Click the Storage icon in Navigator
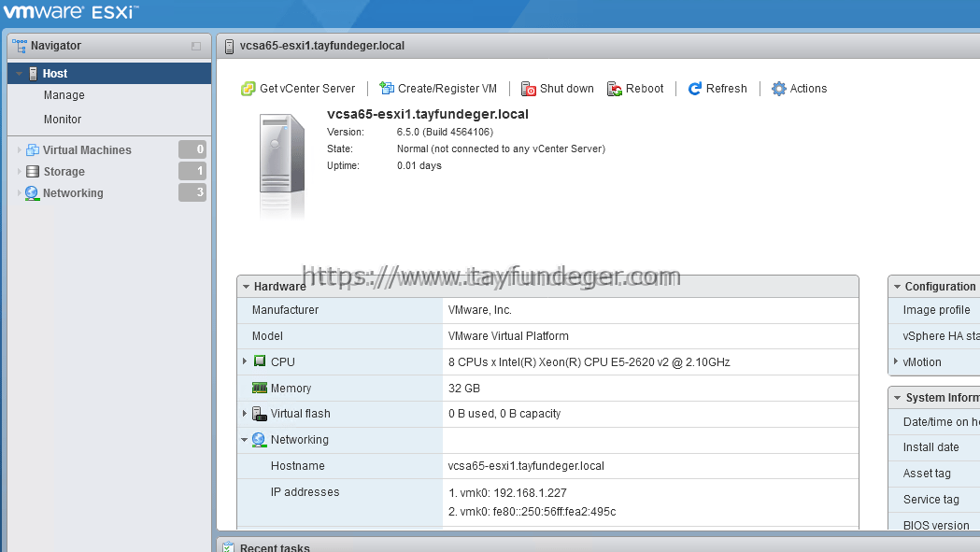The image size is (980, 552). [x=33, y=171]
